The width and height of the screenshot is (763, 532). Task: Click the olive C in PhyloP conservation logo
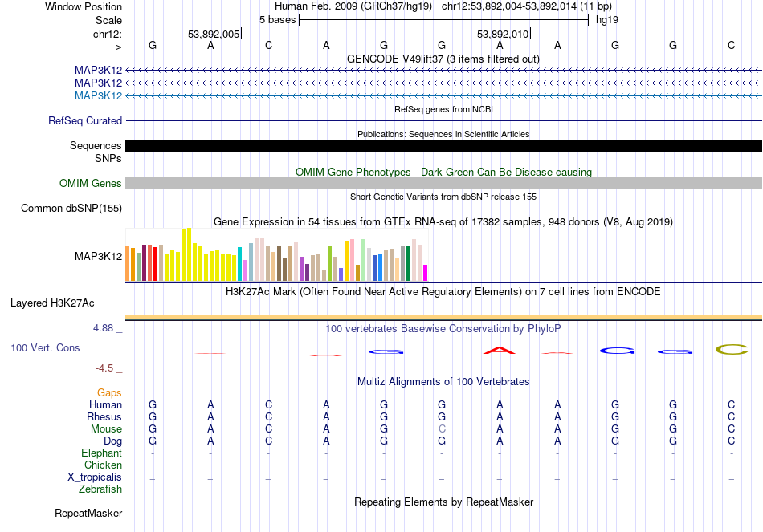click(732, 349)
